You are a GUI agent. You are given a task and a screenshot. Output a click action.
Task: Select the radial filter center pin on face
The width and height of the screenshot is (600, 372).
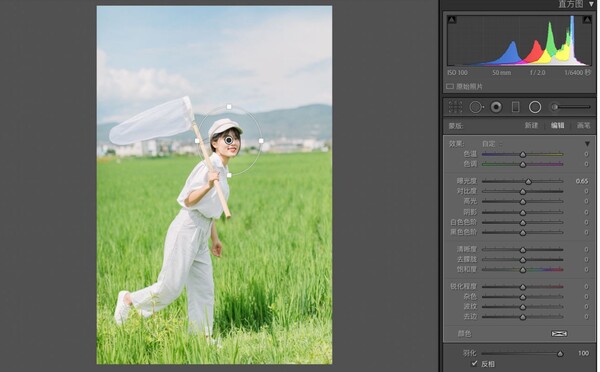pyautogui.click(x=228, y=140)
